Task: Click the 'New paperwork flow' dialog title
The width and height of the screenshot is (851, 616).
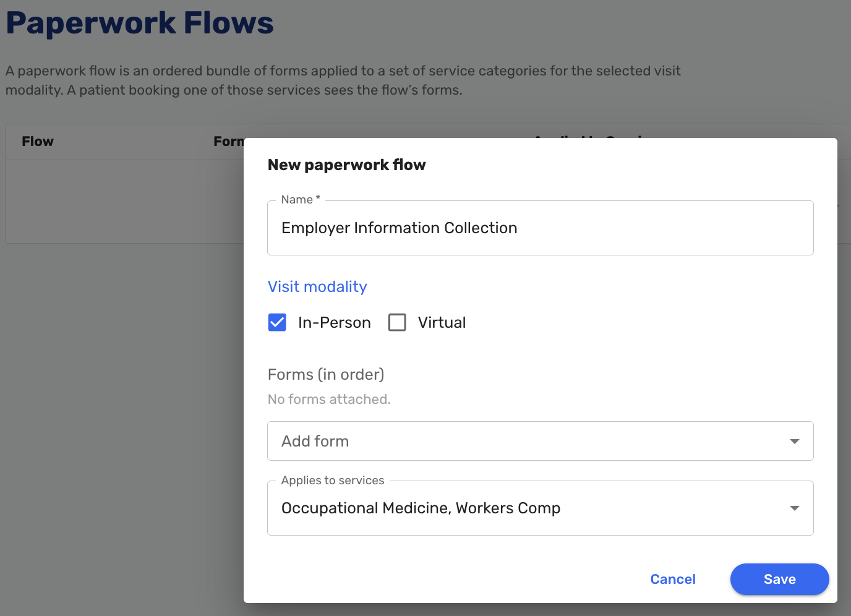Action: click(346, 165)
